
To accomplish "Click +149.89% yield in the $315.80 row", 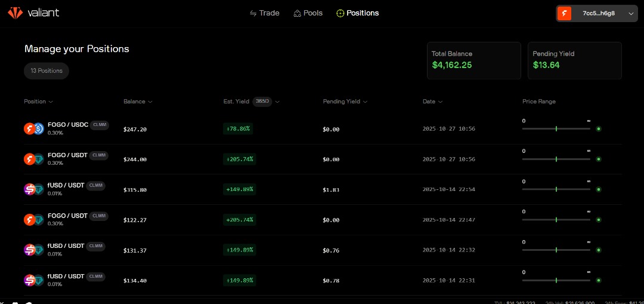I will point(240,189).
